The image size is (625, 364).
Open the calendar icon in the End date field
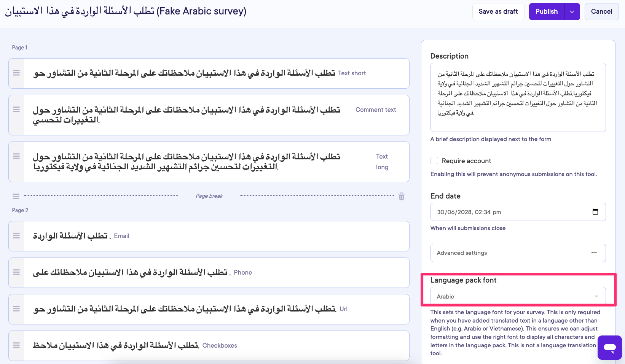pos(595,212)
